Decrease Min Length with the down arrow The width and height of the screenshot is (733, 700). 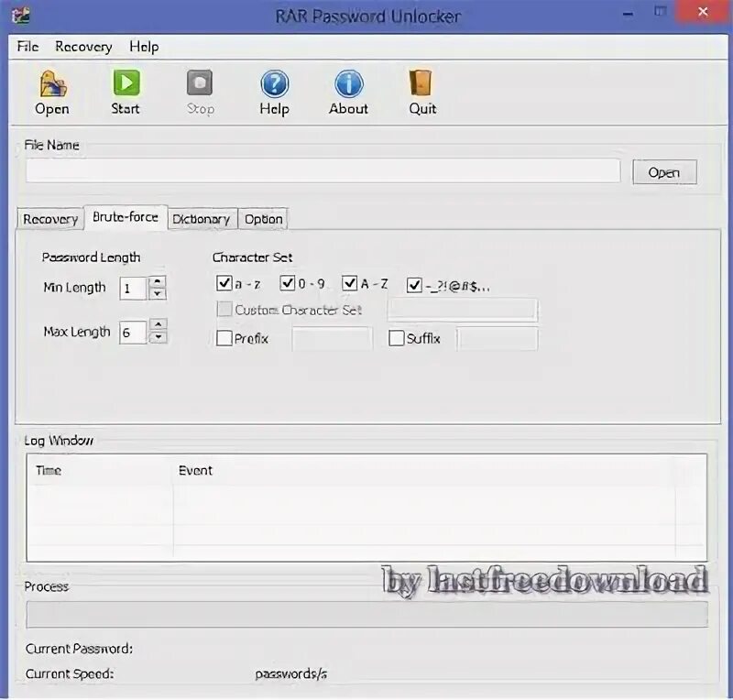pos(158,294)
